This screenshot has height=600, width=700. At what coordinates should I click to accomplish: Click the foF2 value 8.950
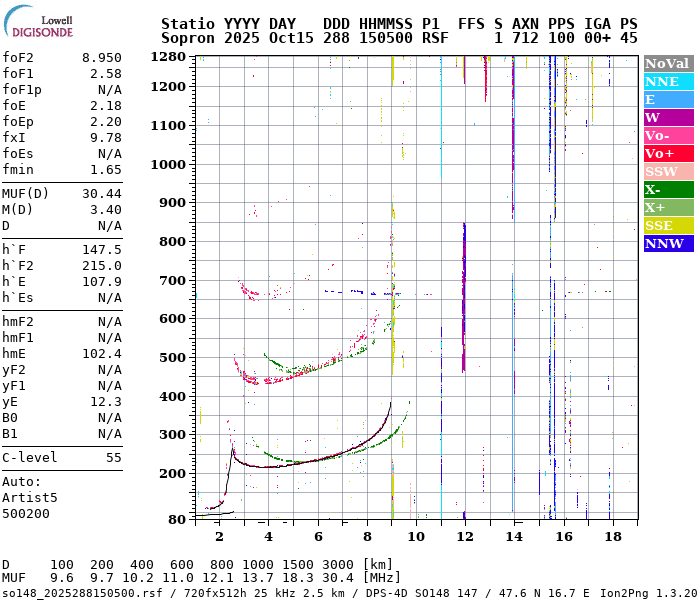[x=101, y=58]
